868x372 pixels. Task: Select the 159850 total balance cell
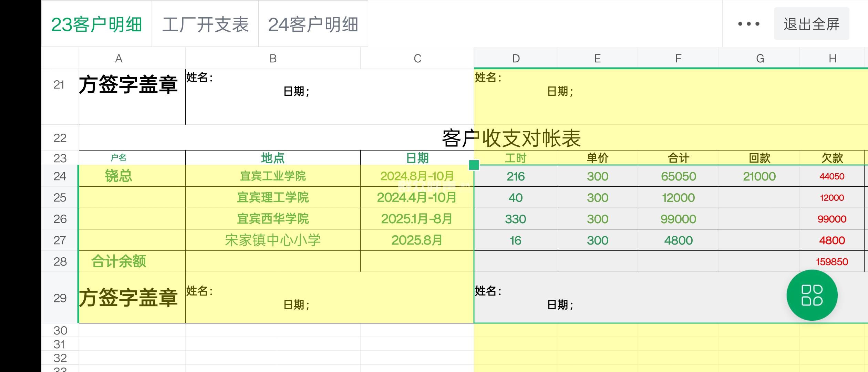pyautogui.click(x=831, y=261)
